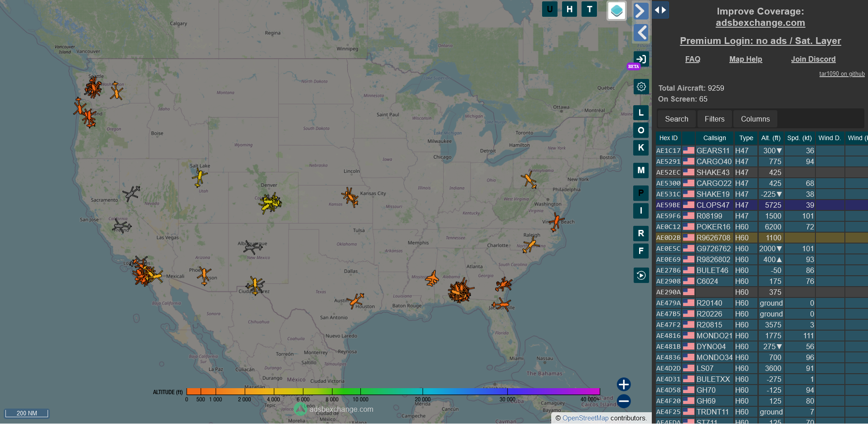This screenshot has width=868, height=424.
Task: Click the replay history icon
Action: pyautogui.click(x=641, y=275)
